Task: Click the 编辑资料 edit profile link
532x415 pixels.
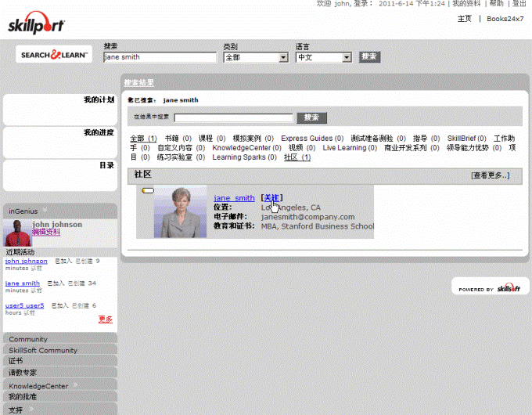Action: [46, 232]
